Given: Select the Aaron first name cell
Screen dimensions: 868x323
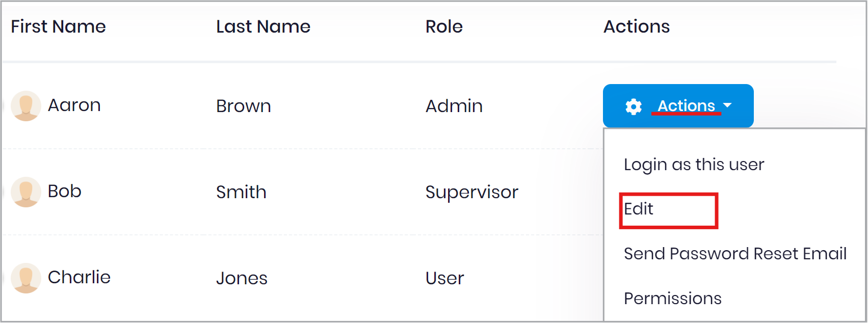Looking at the screenshot, I should 74,105.
